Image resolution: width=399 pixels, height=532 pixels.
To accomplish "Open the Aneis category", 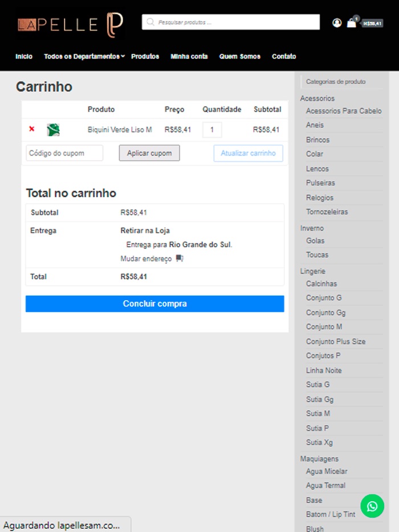I will coord(315,125).
